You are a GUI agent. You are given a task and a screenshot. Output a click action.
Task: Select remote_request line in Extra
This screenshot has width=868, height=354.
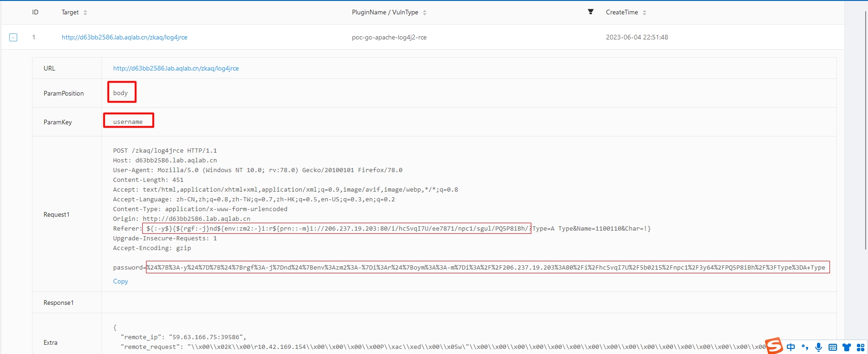443,347
